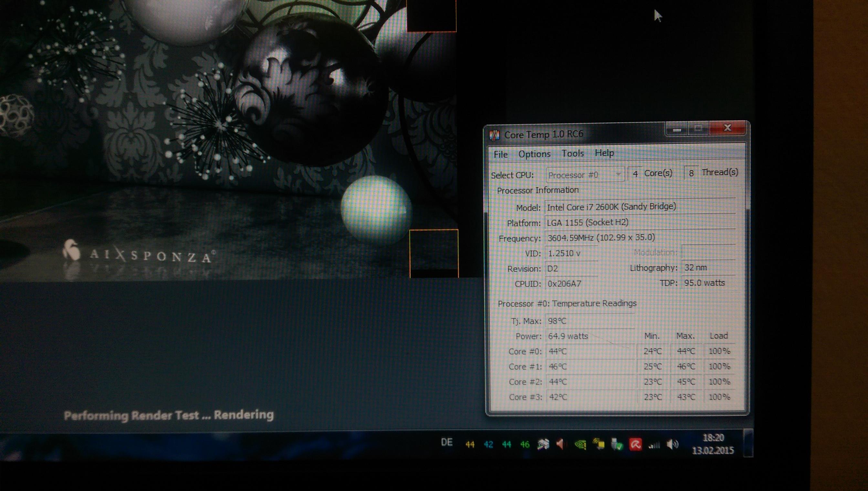Click the Show Desktop strip

point(748,443)
